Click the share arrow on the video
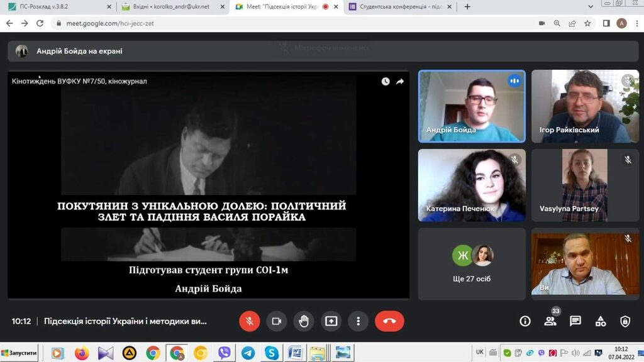Screen dimensions: 644x362 pos(400,81)
